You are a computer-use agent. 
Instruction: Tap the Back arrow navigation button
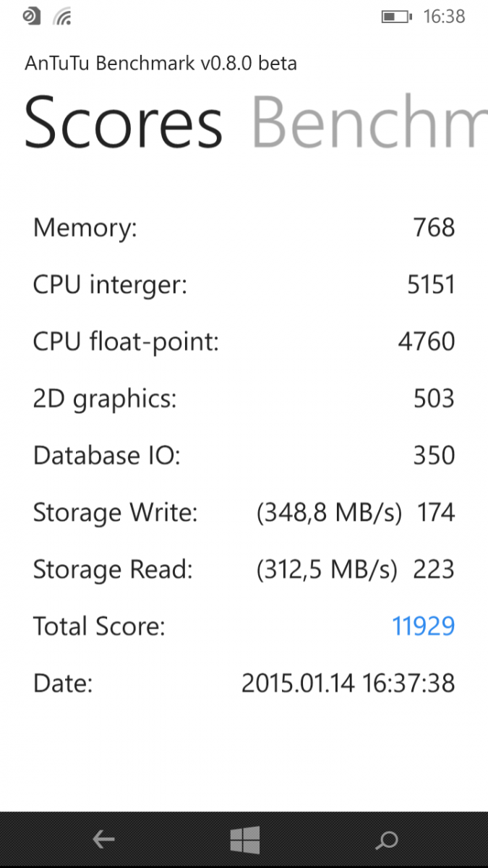click(104, 840)
